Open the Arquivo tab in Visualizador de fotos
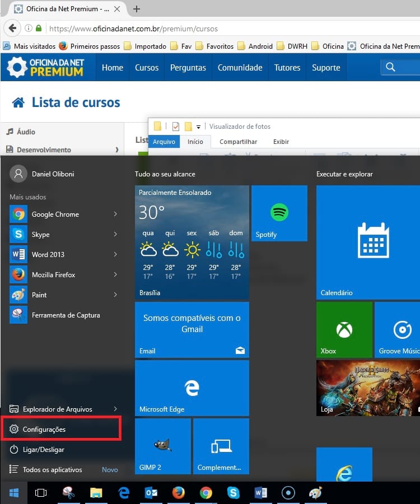Viewport: 420px width, 504px height. [164, 142]
